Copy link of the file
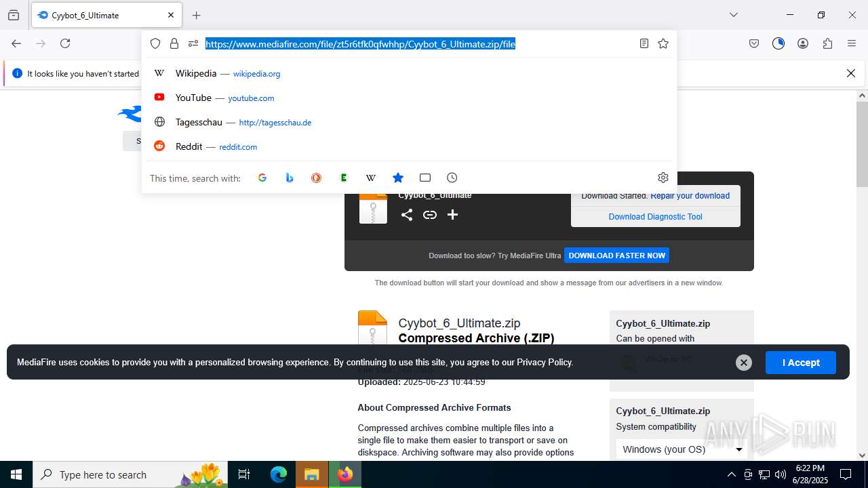868x488 pixels. pyautogui.click(x=430, y=215)
